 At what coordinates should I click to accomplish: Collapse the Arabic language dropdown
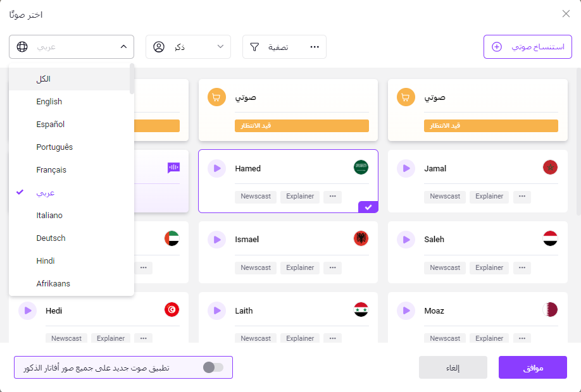(122, 47)
